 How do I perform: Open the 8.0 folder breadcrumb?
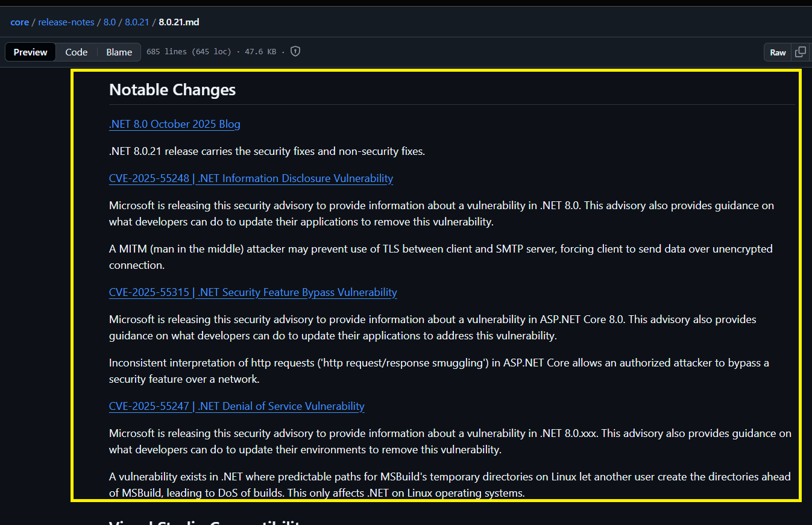click(109, 22)
